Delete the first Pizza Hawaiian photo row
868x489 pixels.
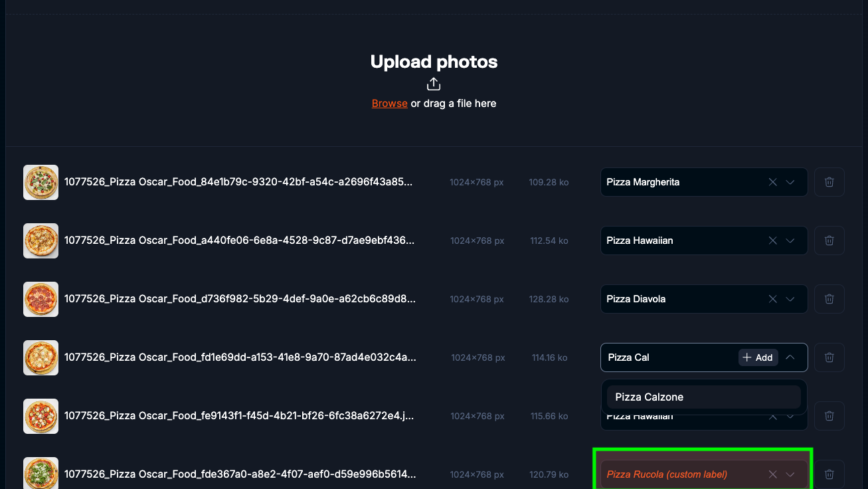click(x=829, y=241)
